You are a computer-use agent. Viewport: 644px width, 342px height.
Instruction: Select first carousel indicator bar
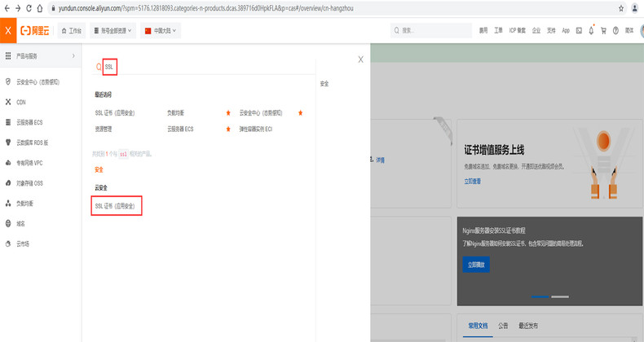coord(540,296)
